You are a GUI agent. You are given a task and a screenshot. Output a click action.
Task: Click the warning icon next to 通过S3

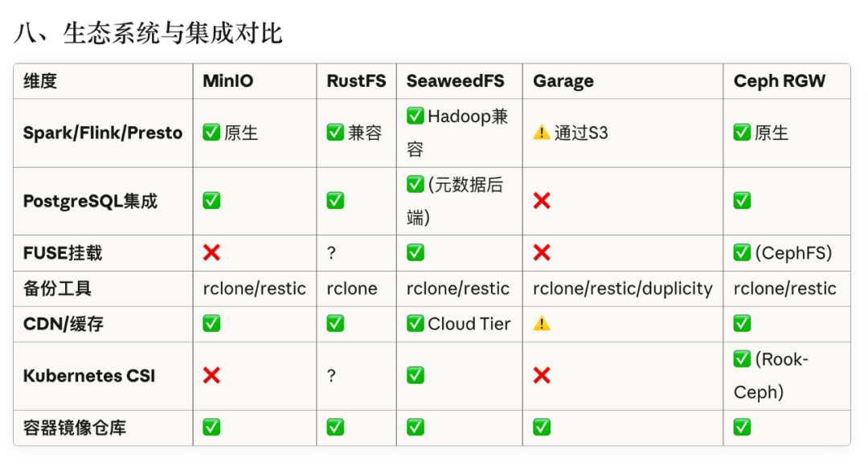542,133
